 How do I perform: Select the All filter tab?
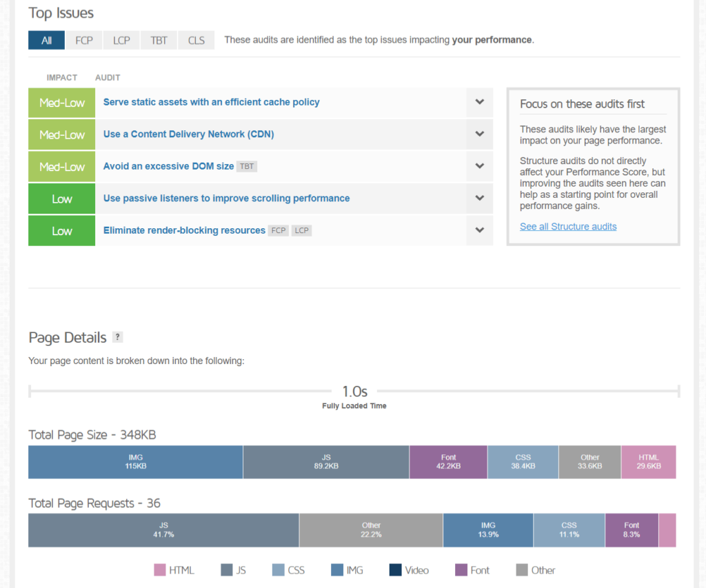pyautogui.click(x=46, y=40)
